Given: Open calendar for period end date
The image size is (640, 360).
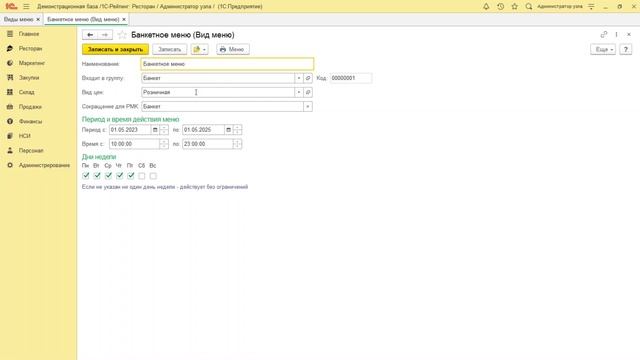Looking at the screenshot, I should 229,130.
